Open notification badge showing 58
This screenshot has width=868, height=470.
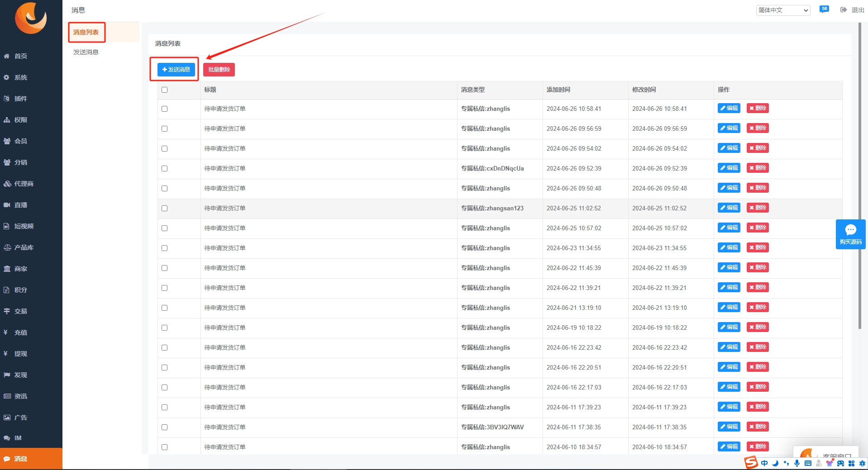[x=824, y=9]
